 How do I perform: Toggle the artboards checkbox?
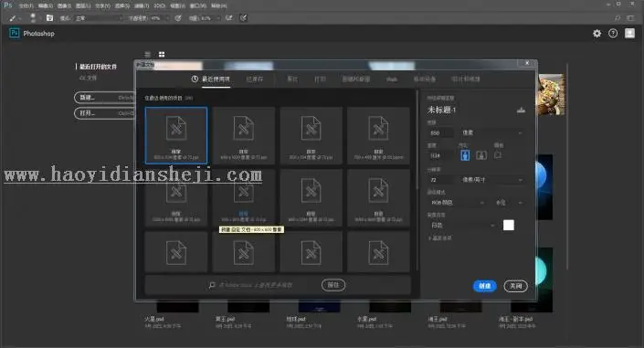point(497,155)
